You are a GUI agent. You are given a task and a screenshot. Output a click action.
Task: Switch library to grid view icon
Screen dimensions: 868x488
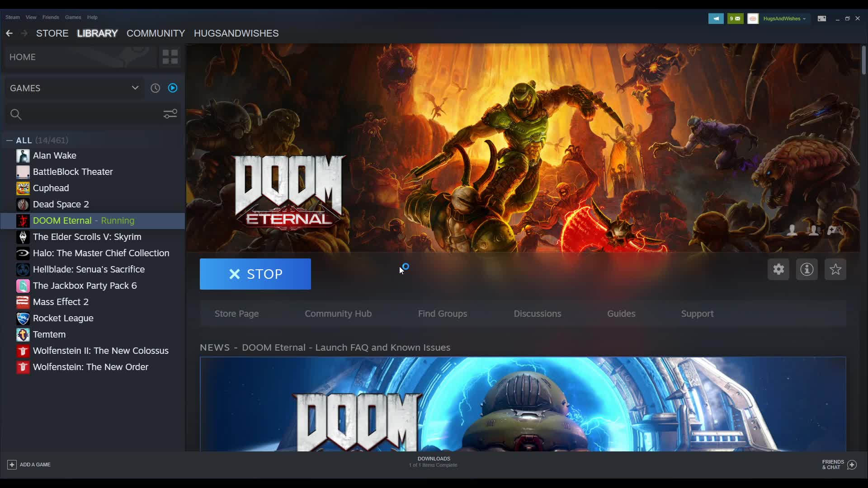(170, 57)
